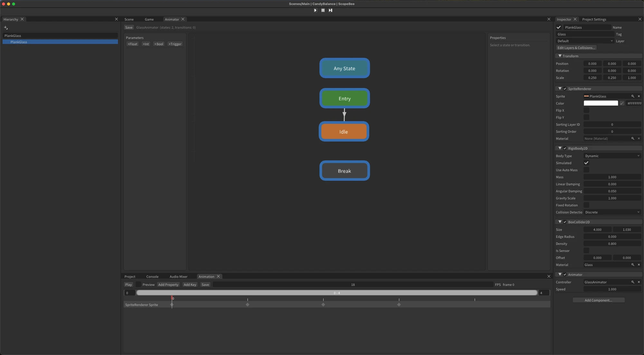Toggle the Flip X checkbox
This screenshot has width=644, height=355.
[586, 110]
